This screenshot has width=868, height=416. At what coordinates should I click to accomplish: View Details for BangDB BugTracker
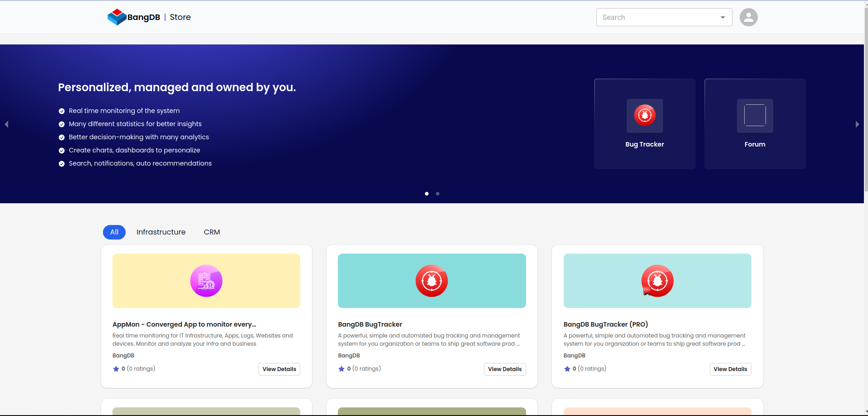point(505,369)
